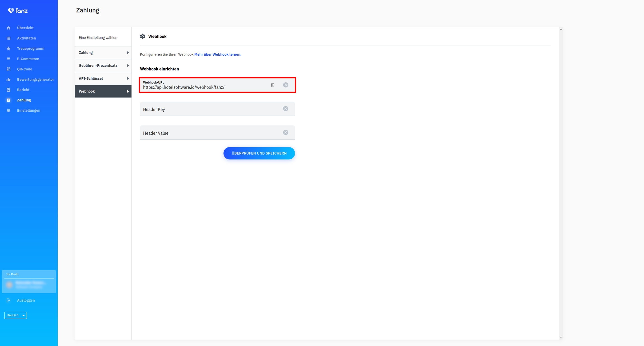This screenshot has height=346, width=644.
Task: Open the Mehr über Webhook lernen link
Action: click(x=218, y=54)
